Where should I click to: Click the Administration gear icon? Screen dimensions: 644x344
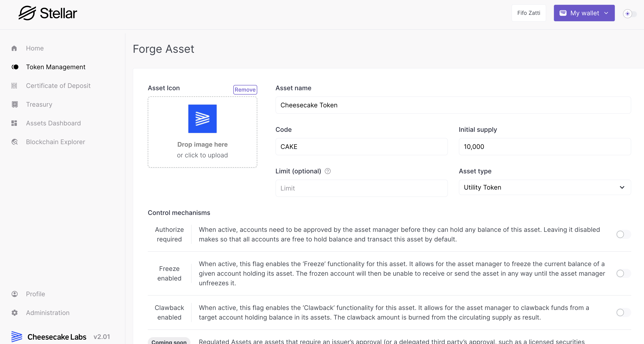click(15, 313)
